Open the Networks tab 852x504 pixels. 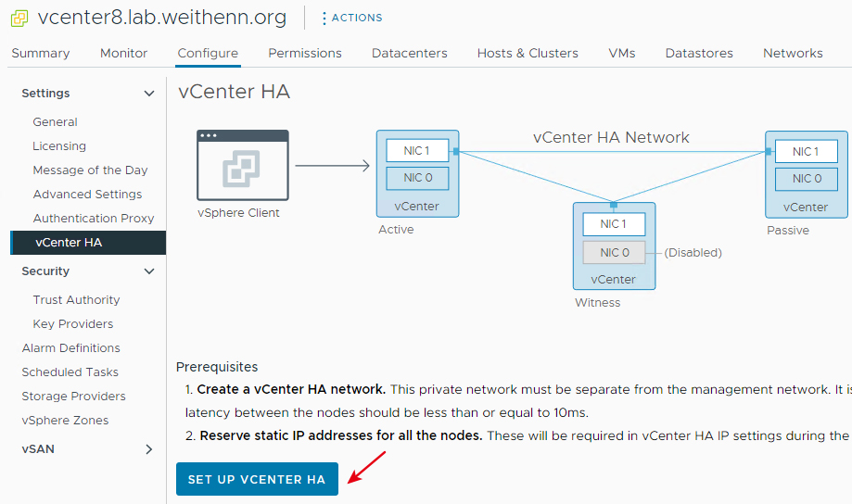[793, 53]
